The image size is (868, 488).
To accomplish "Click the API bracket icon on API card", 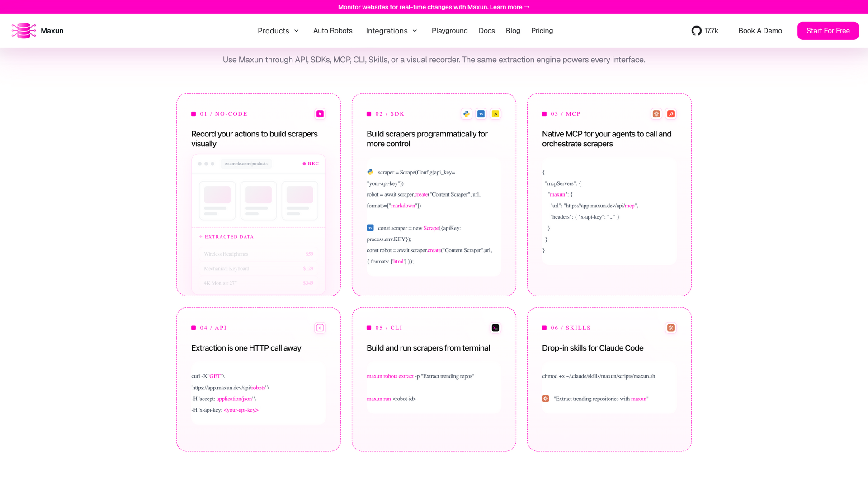I will [320, 328].
